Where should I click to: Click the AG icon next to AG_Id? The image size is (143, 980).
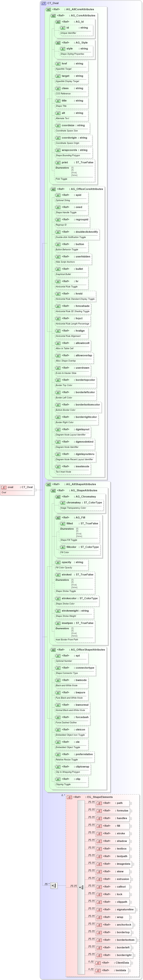58,22
